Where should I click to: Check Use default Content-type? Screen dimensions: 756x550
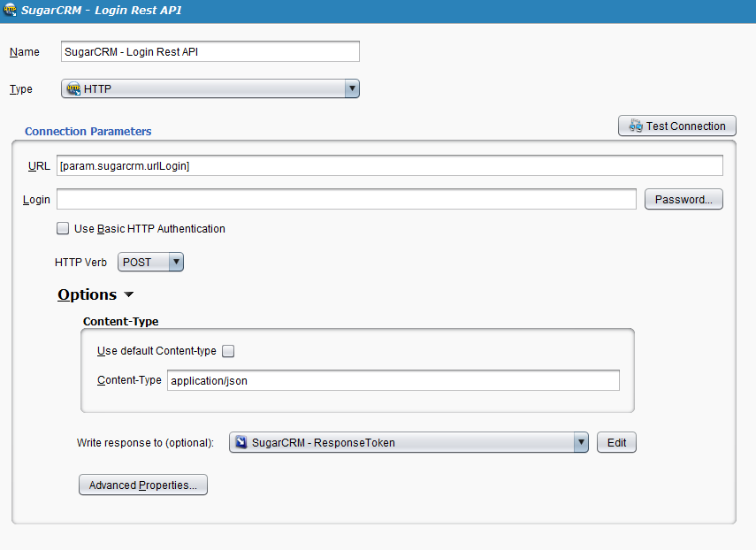[227, 350]
